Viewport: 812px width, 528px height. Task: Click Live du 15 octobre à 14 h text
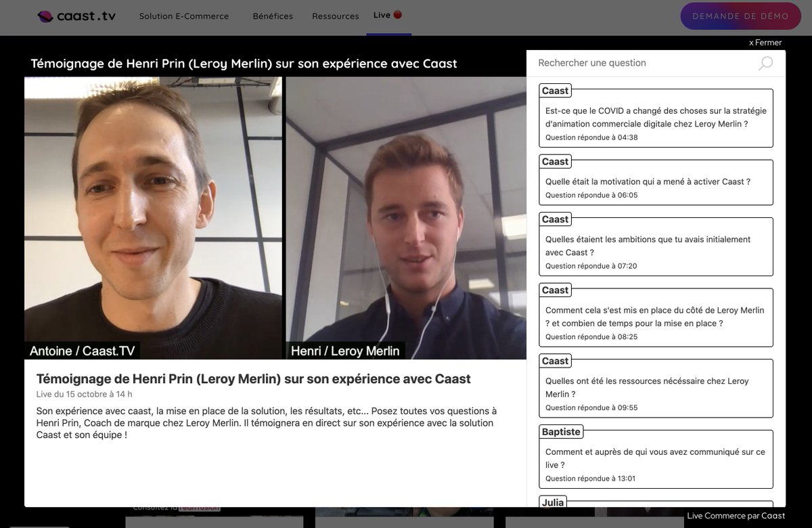85,394
